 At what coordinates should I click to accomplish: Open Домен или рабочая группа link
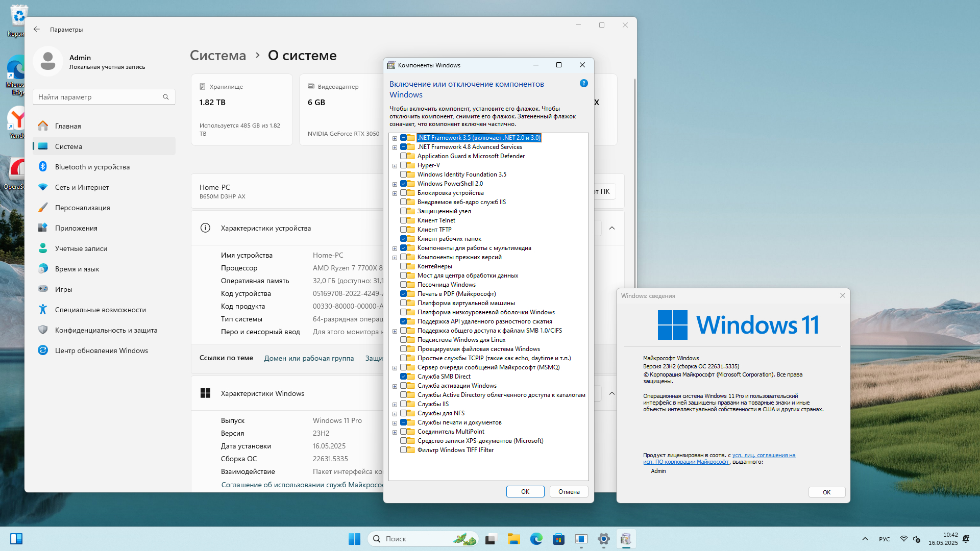[x=309, y=358]
